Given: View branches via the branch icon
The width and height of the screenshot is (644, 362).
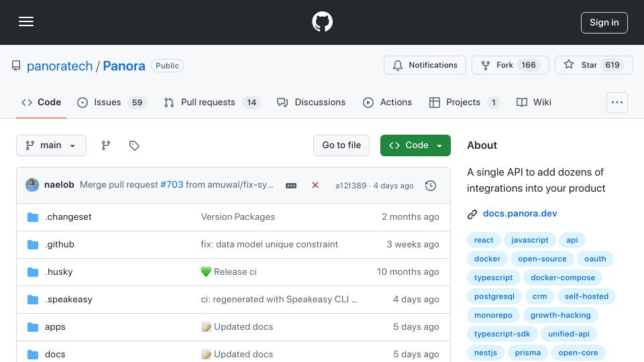Looking at the screenshot, I should (x=106, y=145).
